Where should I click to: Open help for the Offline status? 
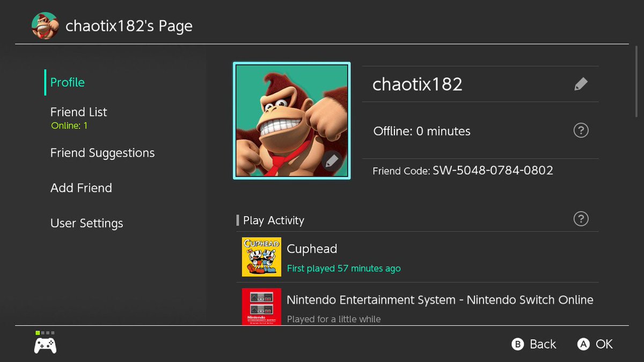click(581, 130)
